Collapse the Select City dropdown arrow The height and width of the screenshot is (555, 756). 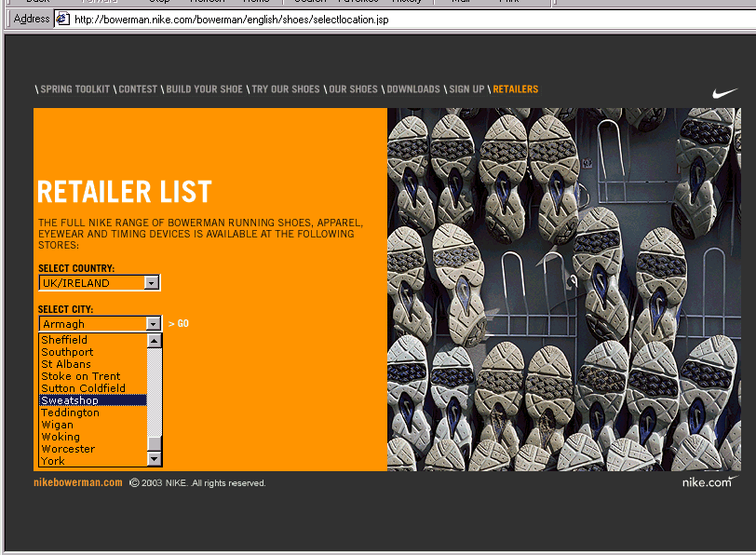pyautogui.click(x=154, y=323)
